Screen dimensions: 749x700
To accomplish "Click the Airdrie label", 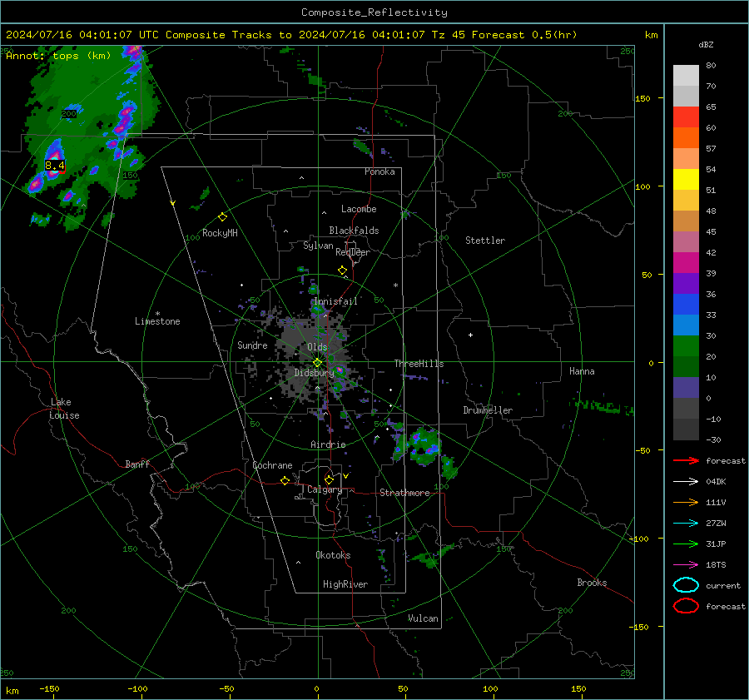I will coord(328,444).
